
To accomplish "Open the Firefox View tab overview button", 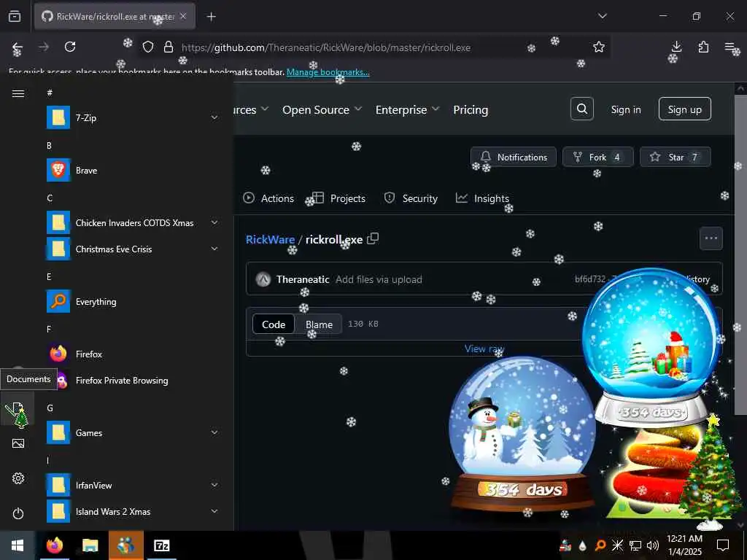I will pyautogui.click(x=15, y=16).
